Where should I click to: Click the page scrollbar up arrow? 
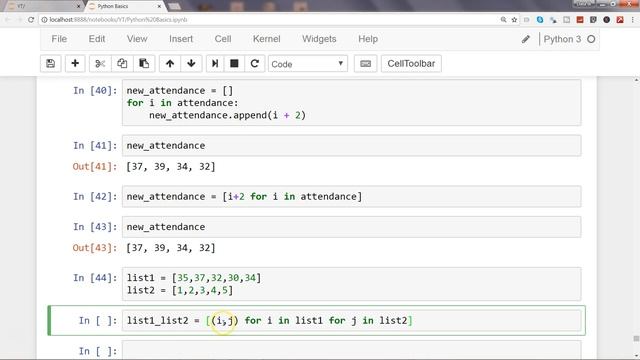(636, 80)
